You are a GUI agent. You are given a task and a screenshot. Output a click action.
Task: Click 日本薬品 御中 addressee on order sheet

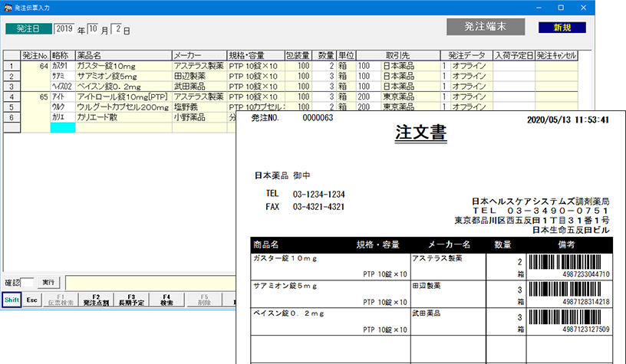click(x=282, y=175)
